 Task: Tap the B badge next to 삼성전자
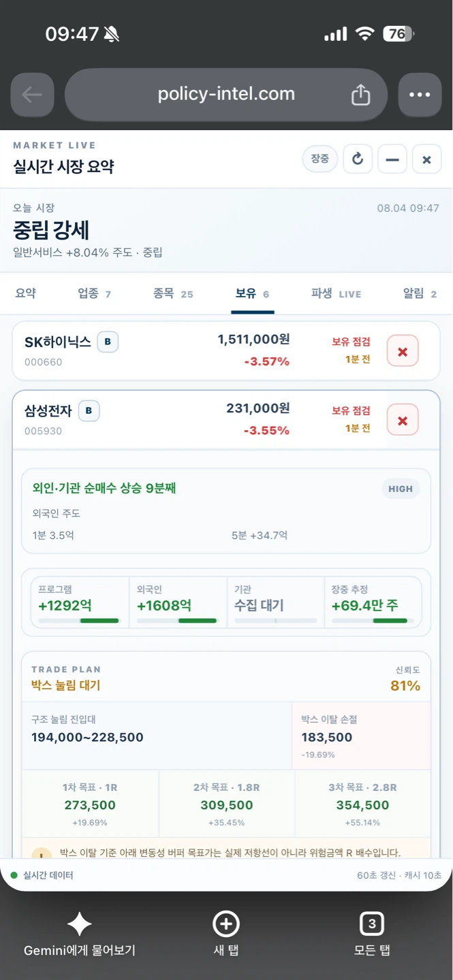(x=89, y=411)
